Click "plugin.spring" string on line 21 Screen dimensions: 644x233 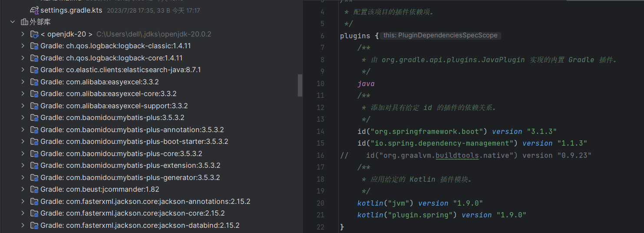coord(420,215)
